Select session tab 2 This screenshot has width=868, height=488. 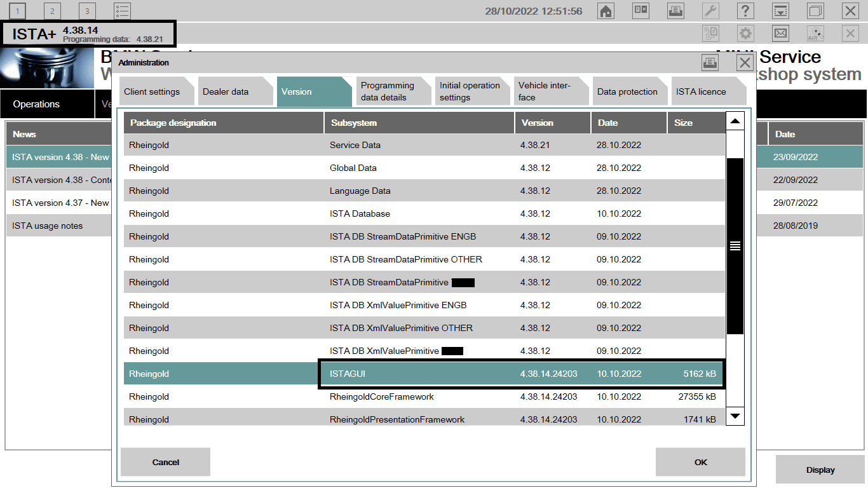pyautogui.click(x=53, y=11)
